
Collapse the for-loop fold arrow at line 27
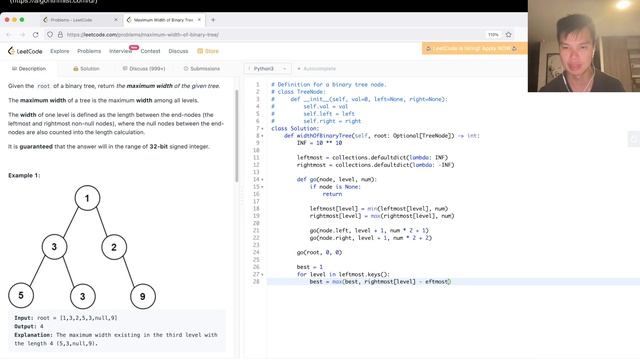262,275
